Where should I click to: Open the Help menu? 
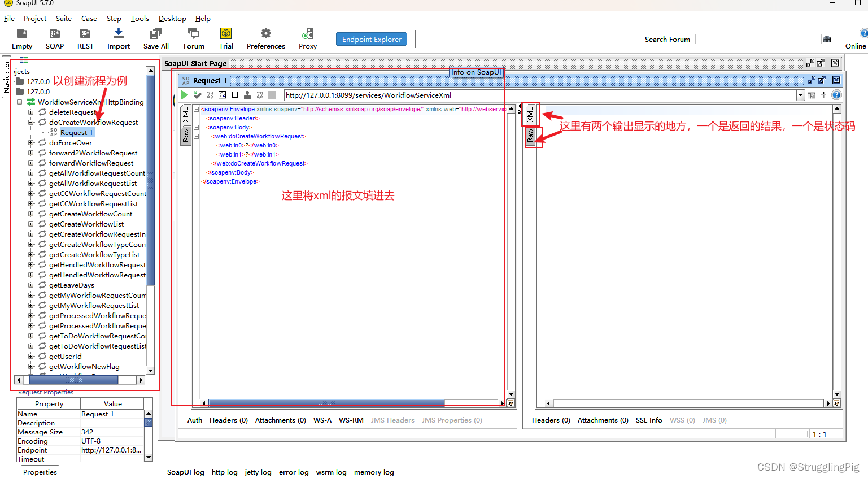tap(203, 18)
